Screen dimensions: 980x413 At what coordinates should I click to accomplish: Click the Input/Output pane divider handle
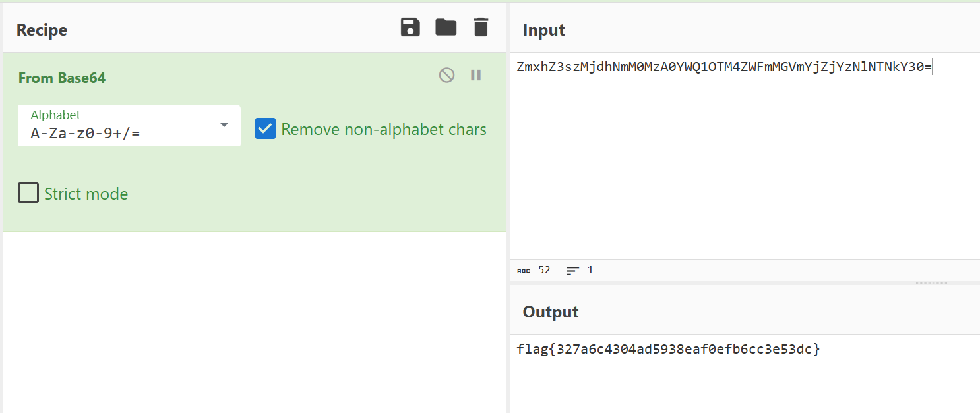tap(931, 283)
